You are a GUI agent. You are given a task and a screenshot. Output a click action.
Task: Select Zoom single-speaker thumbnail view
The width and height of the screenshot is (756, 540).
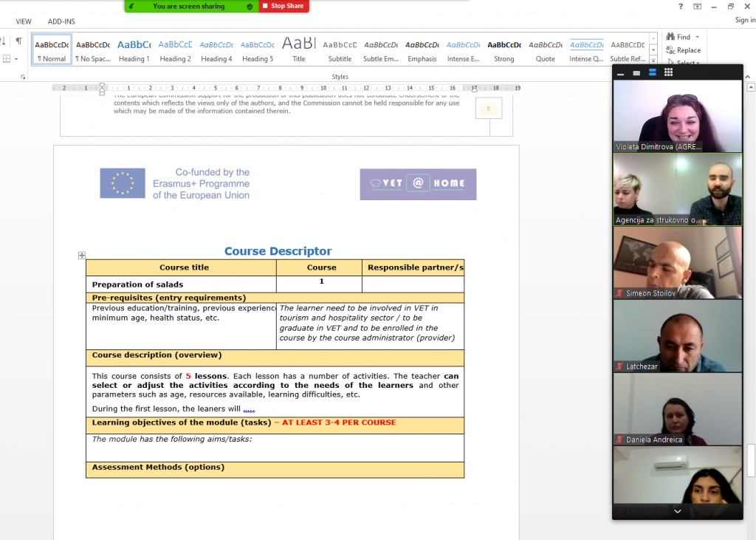(636, 72)
